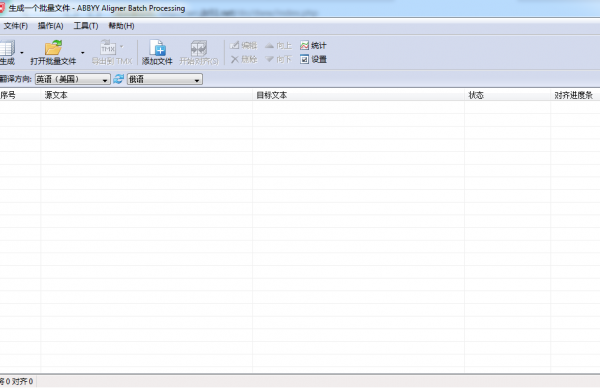Swap translation direction languages icon
The image size is (600, 388).
tap(119, 79)
